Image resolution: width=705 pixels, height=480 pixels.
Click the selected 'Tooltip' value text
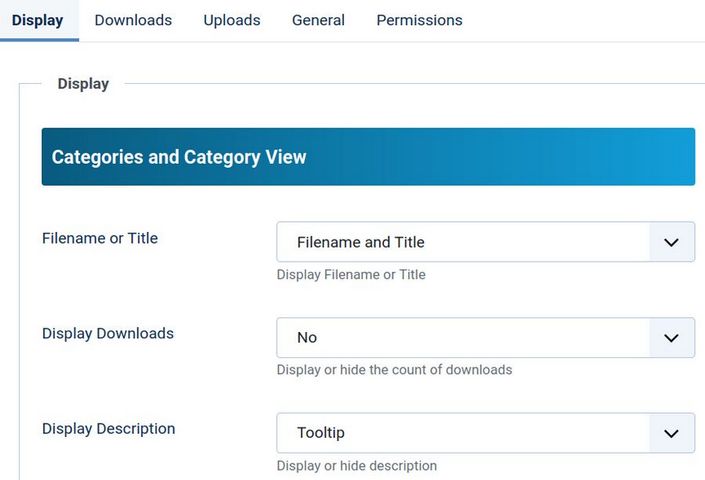321,433
